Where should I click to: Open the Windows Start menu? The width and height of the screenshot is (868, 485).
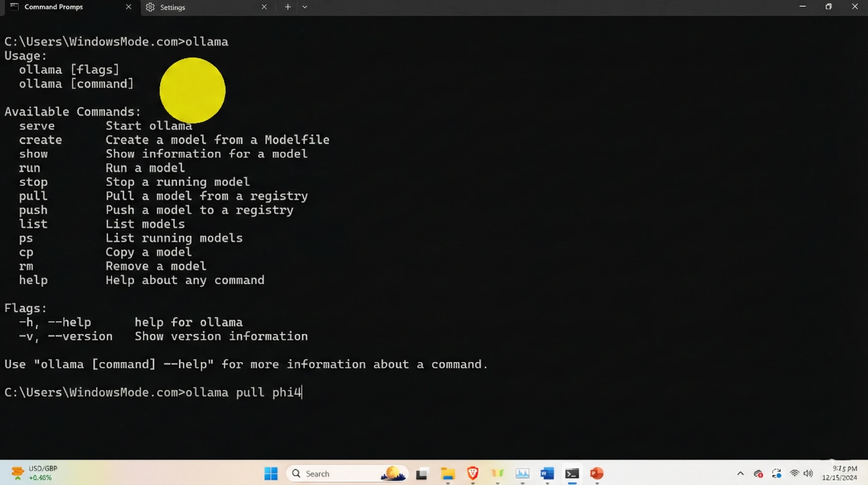point(271,473)
